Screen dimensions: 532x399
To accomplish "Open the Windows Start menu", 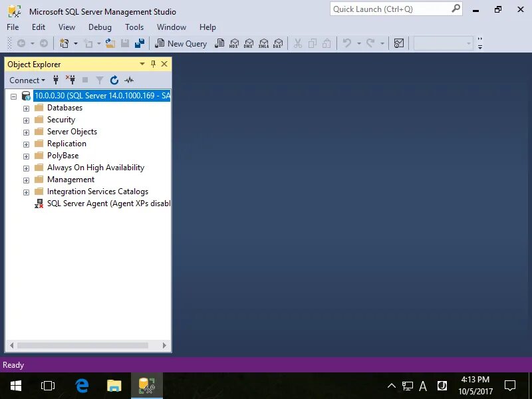I will point(15,386).
